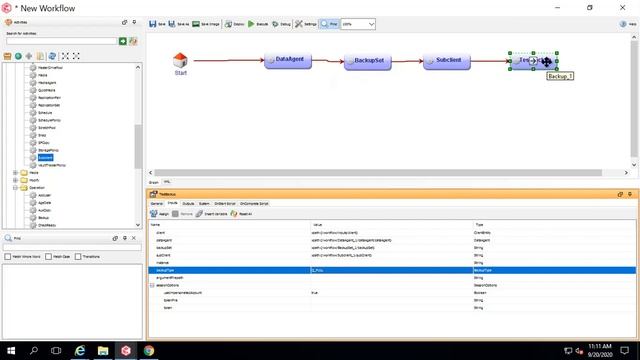640x360 pixels.
Task: Open the zoom percentage dropdown
Action: tap(371, 24)
